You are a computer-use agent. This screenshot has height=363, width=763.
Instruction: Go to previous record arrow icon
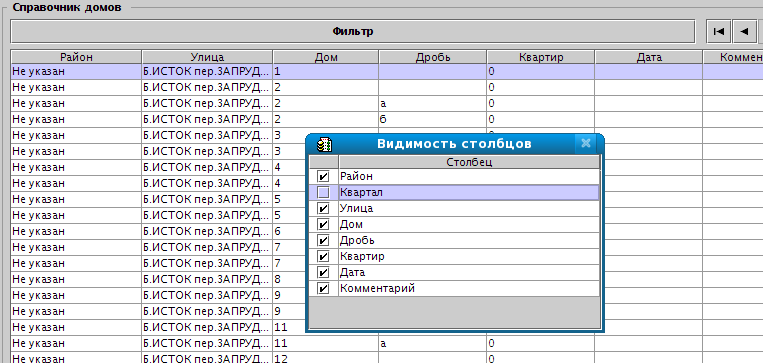tap(745, 32)
